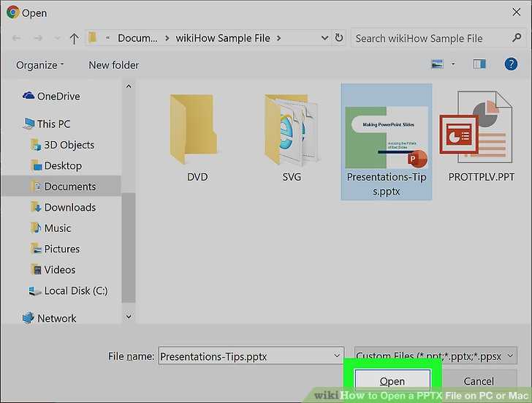Click the Cancel button
Image resolution: width=532 pixels, height=403 pixels.
pyautogui.click(x=479, y=381)
